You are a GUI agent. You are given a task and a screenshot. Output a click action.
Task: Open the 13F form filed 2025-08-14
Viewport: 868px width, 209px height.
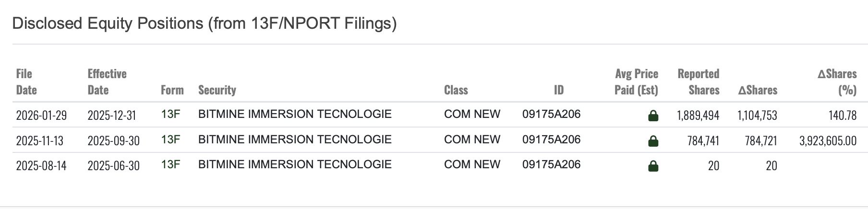pos(170,164)
